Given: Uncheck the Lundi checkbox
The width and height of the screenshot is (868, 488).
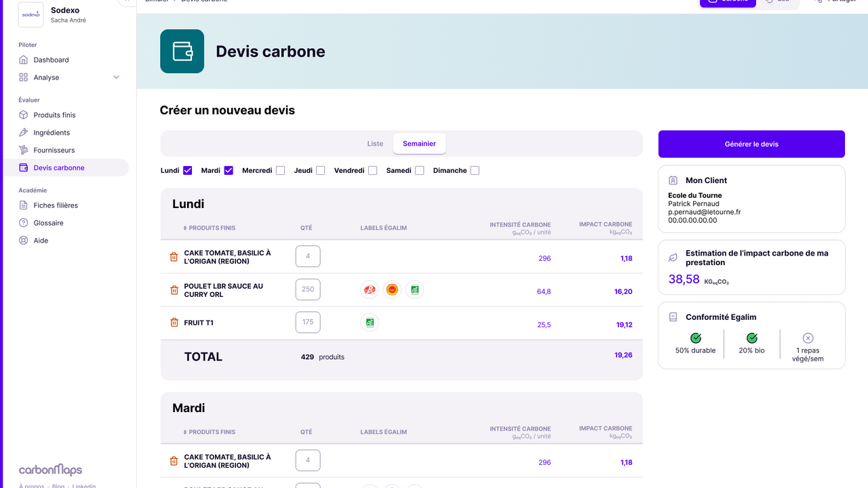Looking at the screenshot, I should (188, 171).
